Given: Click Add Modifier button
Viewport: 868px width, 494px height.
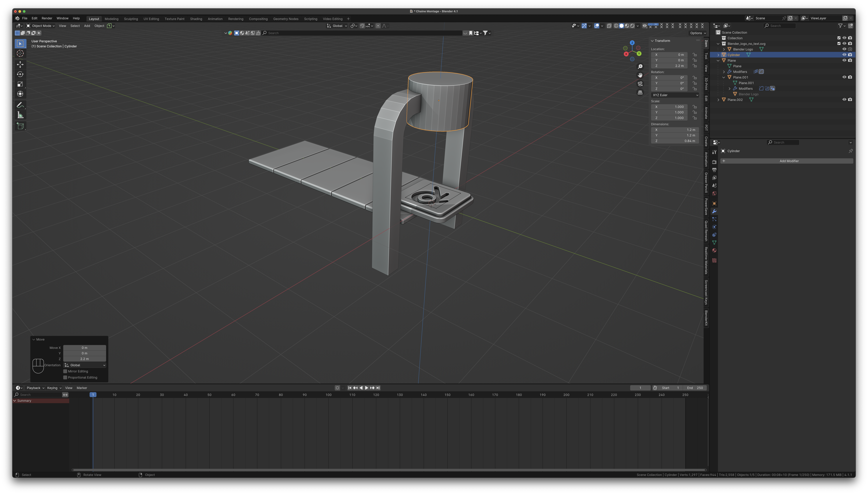Looking at the screenshot, I should (x=787, y=161).
